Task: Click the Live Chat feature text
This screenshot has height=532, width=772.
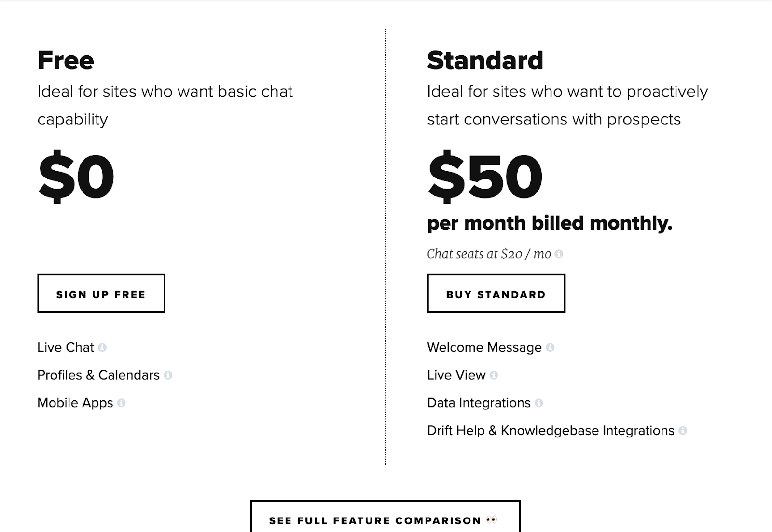Action: coord(66,347)
